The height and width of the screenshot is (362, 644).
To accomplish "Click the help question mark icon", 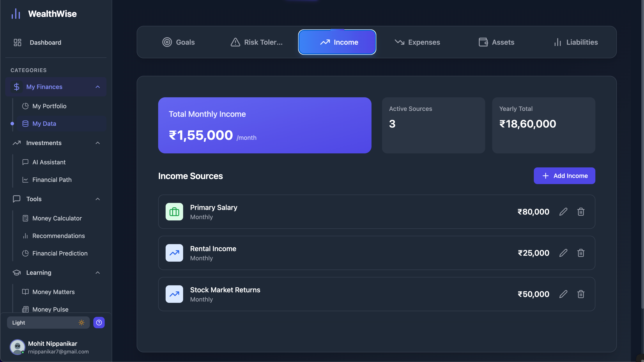I will click(x=99, y=323).
